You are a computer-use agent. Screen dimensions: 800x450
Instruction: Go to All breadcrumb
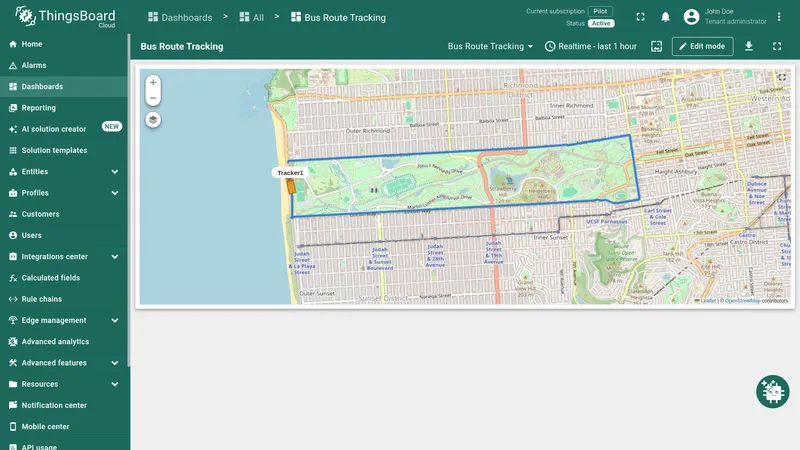[x=252, y=17]
